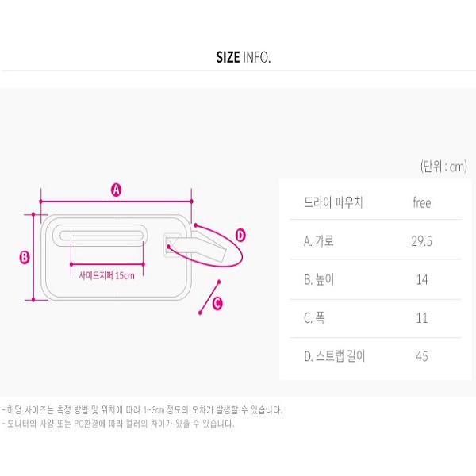Click the free size column header
Screen dimensions: 476x476
pyautogui.click(x=422, y=202)
